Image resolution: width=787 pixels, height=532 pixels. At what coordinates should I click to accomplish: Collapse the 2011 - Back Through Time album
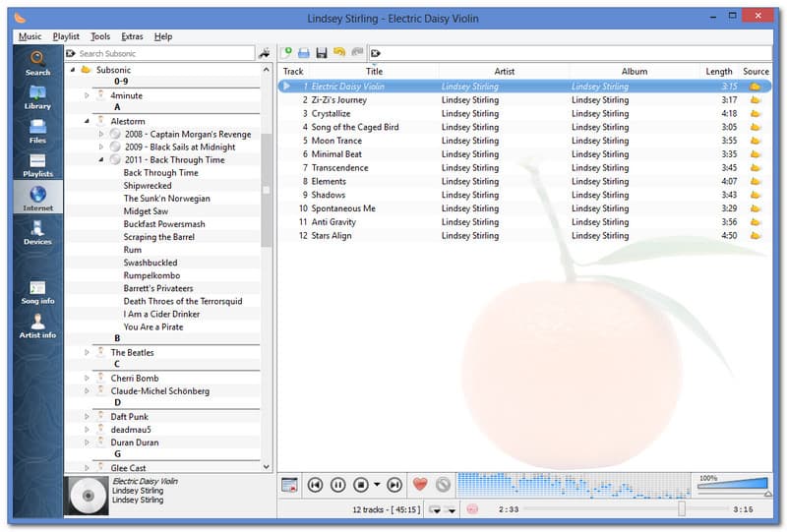click(x=101, y=159)
